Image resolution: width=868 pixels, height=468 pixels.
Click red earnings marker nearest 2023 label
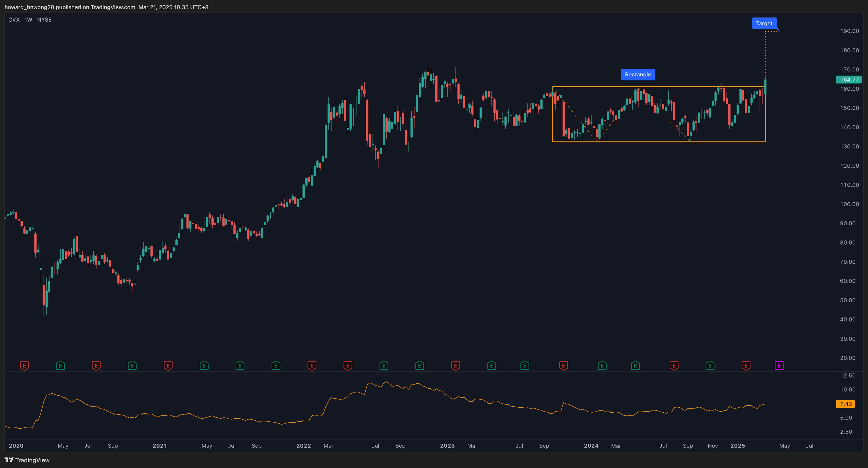(x=455, y=365)
